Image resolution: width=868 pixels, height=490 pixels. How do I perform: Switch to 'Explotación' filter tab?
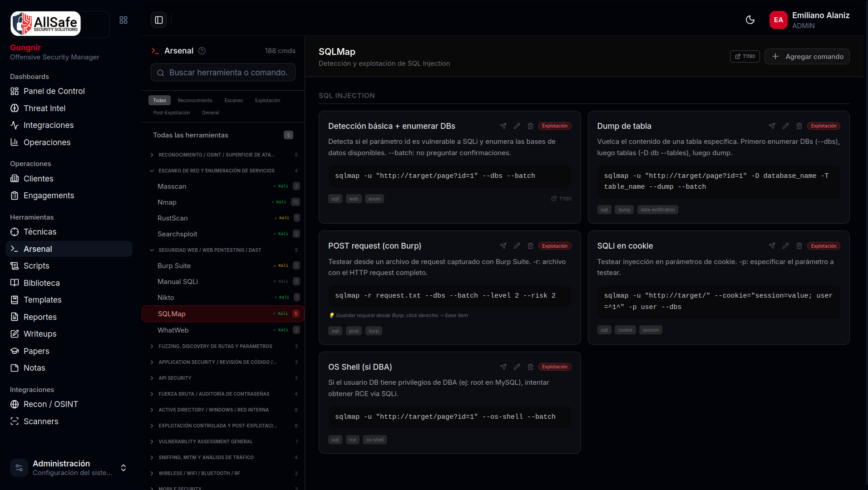(x=267, y=100)
